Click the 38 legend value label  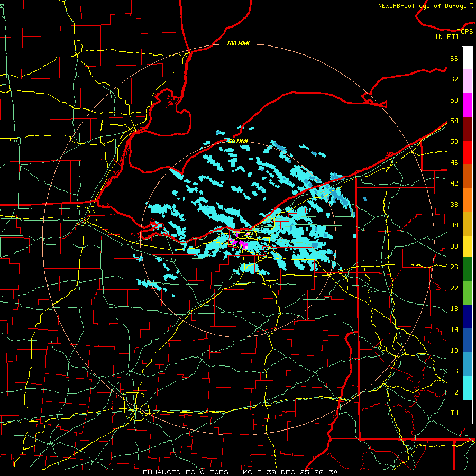(454, 204)
